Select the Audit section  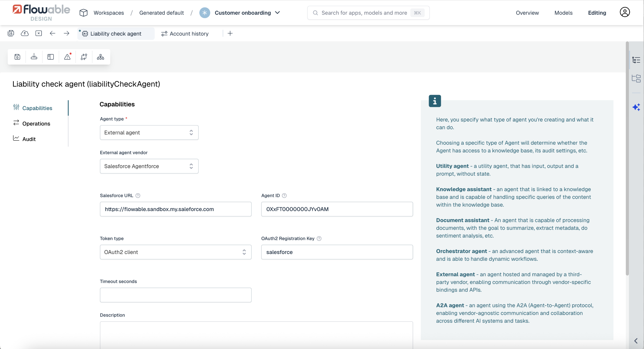[24, 139]
